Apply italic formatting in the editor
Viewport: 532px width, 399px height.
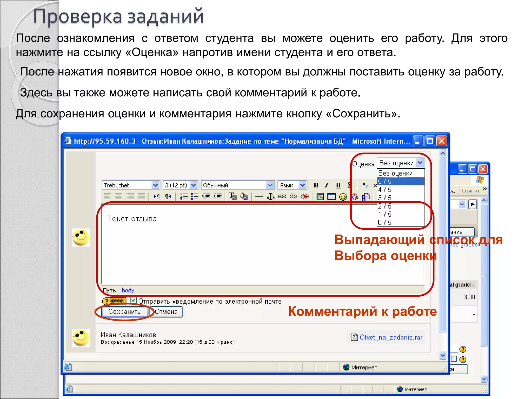327,185
